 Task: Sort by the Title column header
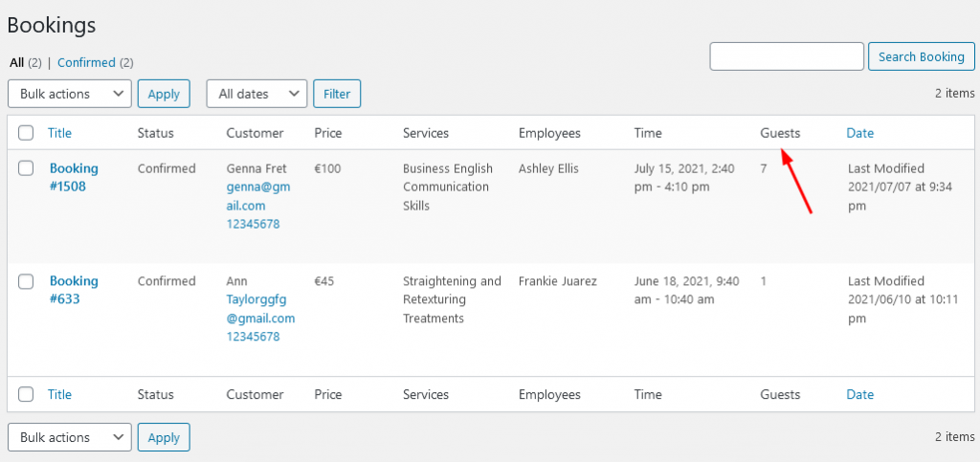coord(59,133)
